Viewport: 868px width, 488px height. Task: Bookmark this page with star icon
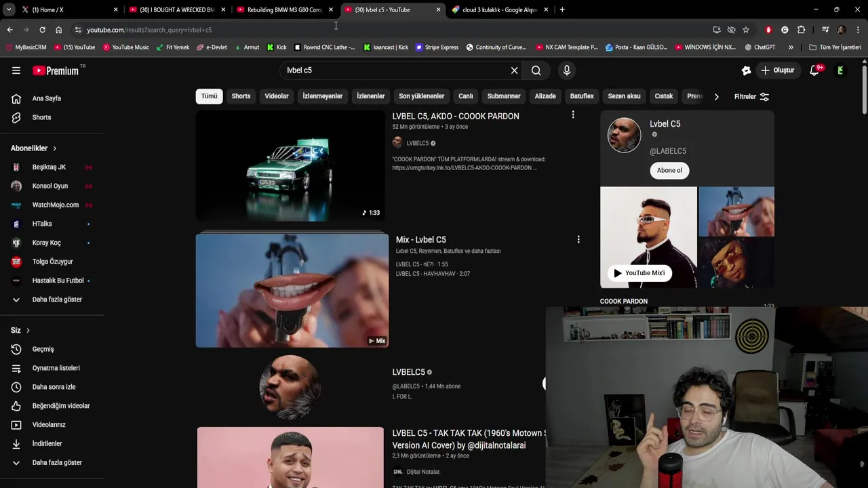pos(746,30)
